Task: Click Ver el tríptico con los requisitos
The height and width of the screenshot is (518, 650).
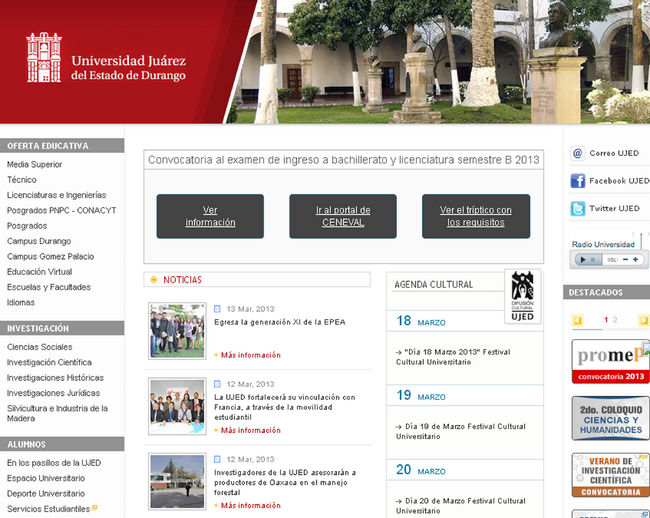Action: [x=475, y=216]
